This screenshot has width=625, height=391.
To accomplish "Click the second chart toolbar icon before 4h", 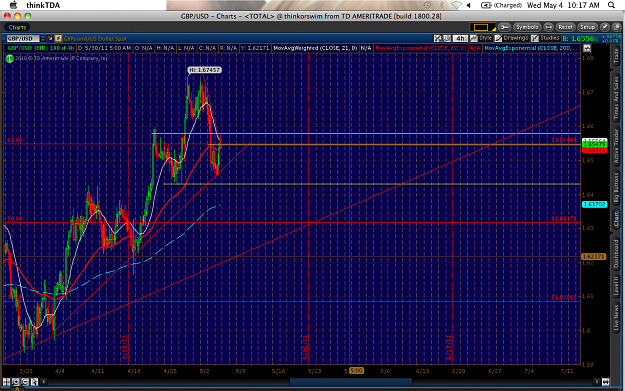I will pyautogui.click(x=447, y=38).
